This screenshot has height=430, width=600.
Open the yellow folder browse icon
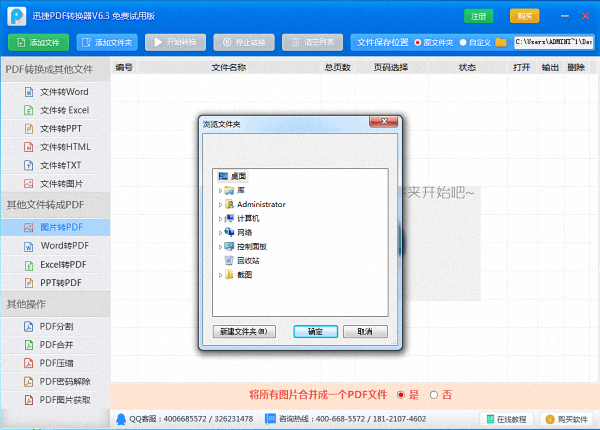[501, 42]
